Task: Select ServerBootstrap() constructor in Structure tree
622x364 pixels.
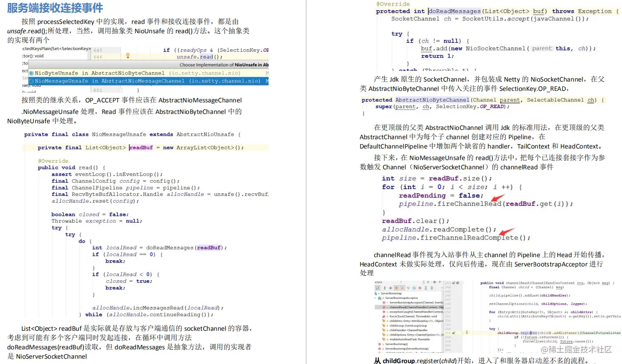Action: click(x=396, y=344)
